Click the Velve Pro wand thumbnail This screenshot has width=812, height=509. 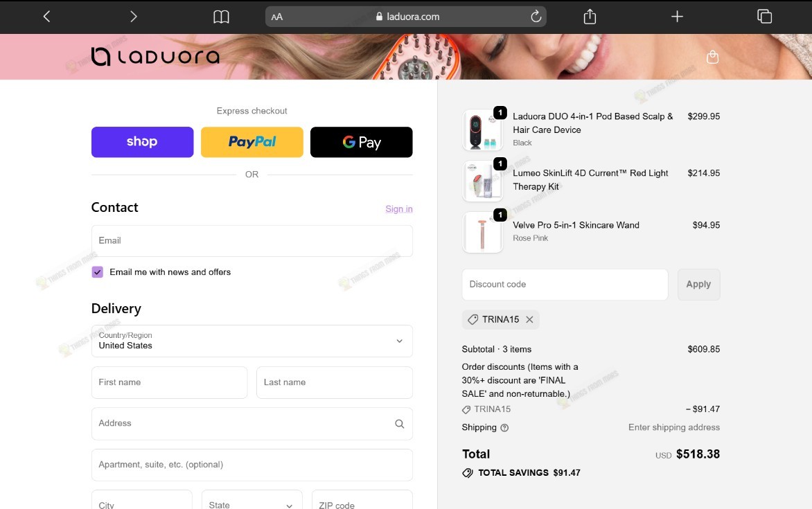click(483, 233)
